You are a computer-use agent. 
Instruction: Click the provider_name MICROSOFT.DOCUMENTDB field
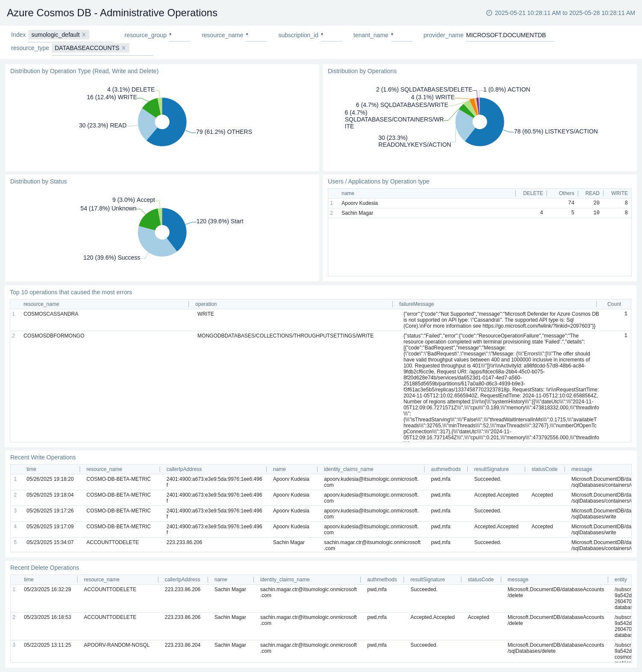click(x=510, y=35)
